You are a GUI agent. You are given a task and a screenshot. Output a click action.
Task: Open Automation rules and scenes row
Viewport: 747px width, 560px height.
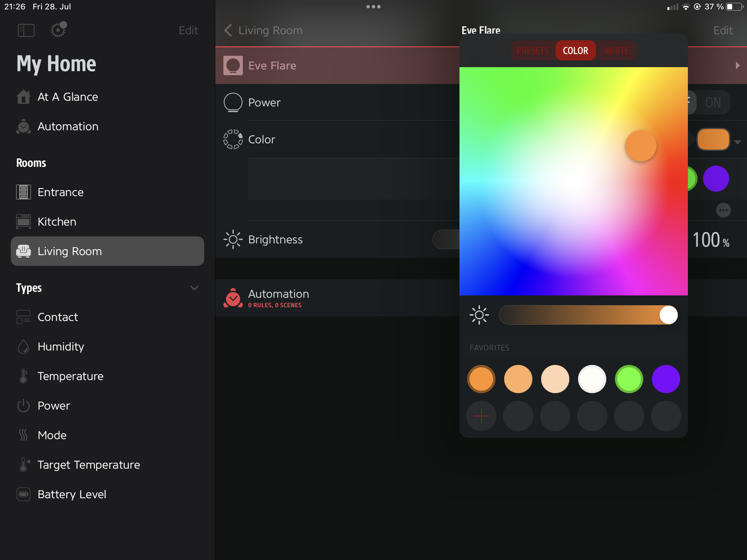click(x=278, y=298)
